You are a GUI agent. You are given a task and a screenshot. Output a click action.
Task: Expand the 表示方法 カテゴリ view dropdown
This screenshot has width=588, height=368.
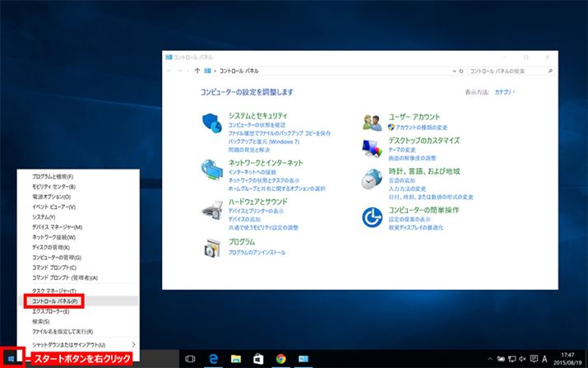[504, 93]
